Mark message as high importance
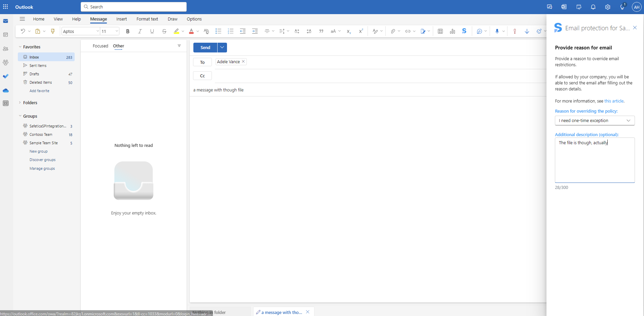 click(515, 31)
